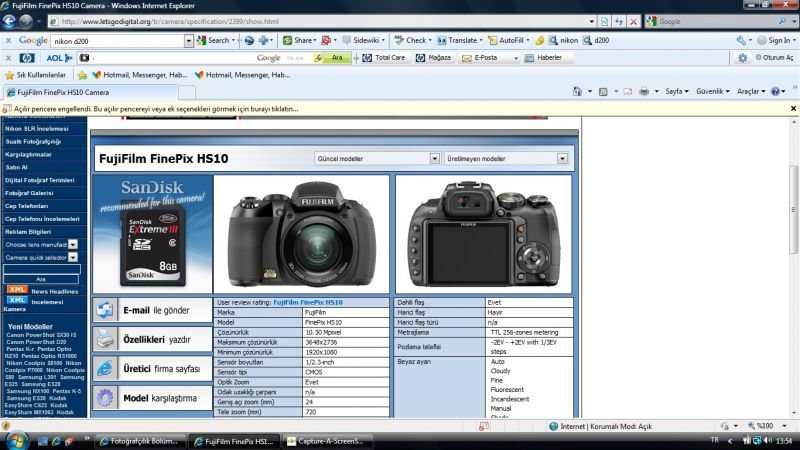The width and height of the screenshot is (800, 450).
Task: Open Google toolbar search box dropdown arrow
Action: [188, 41]
